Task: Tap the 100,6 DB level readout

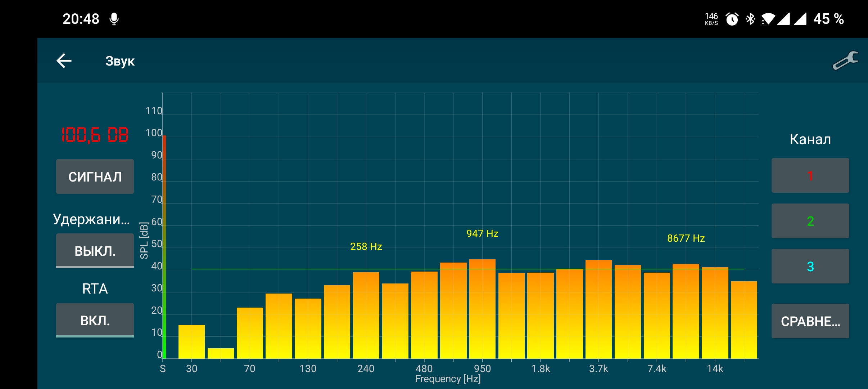Action: (x=95, y=135)
